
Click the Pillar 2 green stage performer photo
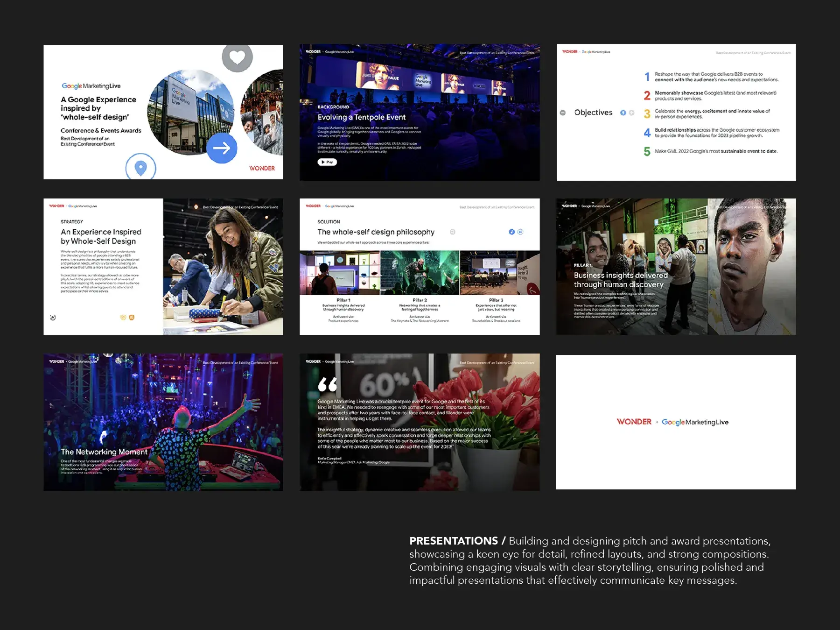click(x=420, y=273)
